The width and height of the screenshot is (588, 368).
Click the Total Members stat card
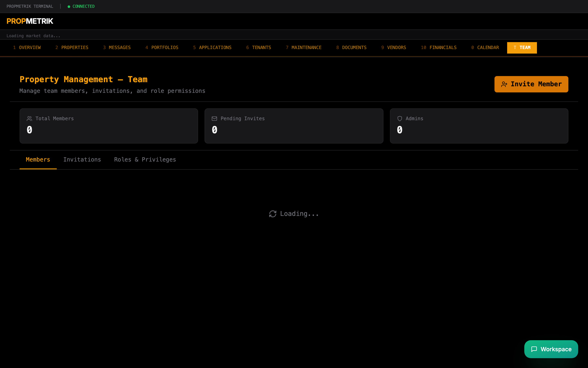[109, 126]
